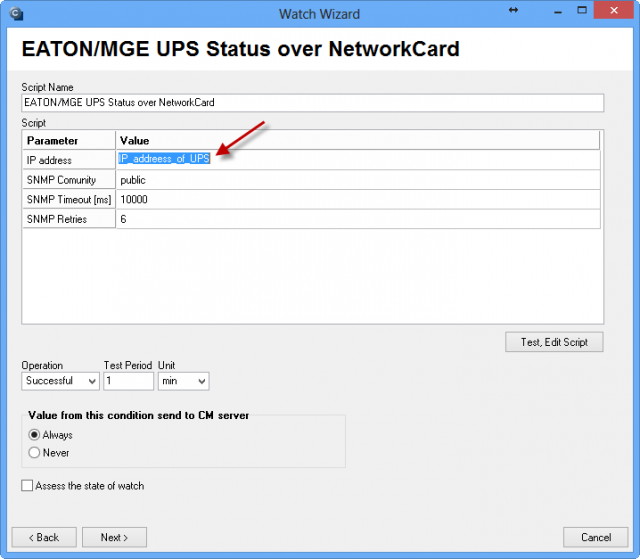The height and width of the screenshot is (559, 640).
Task: Click the 'SNMP Retries' parameter cell
Action: click(x=69, y=219)
